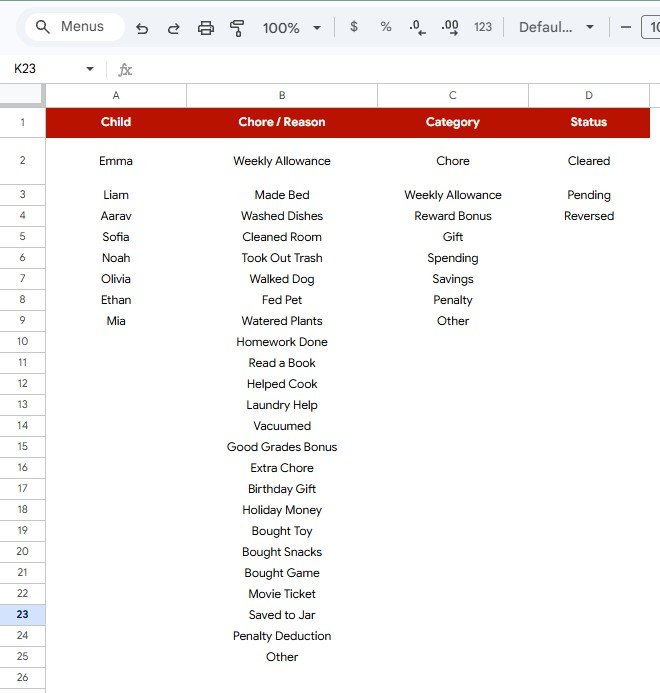Image resolution: width=660 pixels, height=693 pixels.
Task: Select the Penalty Deduction cell
Action: click(282, 636)
